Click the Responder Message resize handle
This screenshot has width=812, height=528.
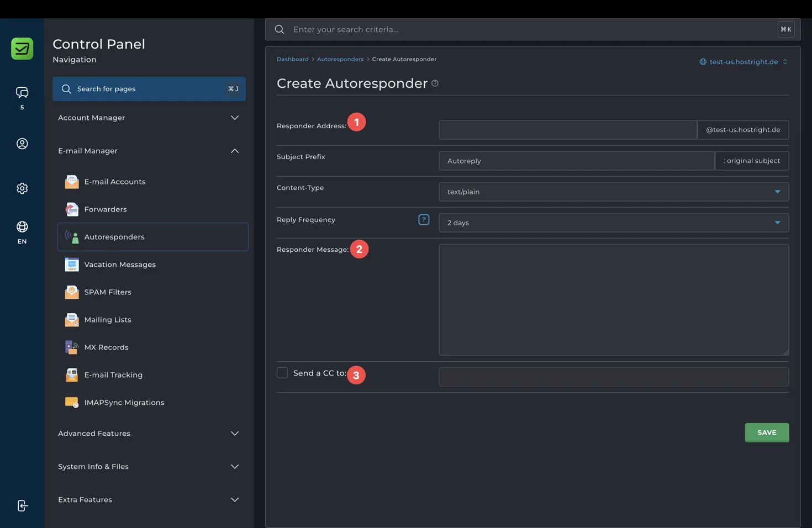click(785, 352)
